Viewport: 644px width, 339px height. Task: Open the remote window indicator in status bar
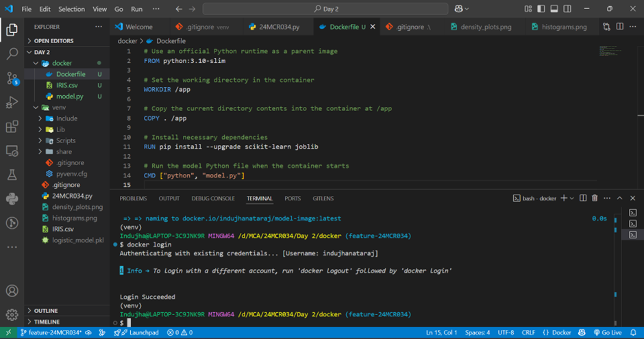(8, 332)
